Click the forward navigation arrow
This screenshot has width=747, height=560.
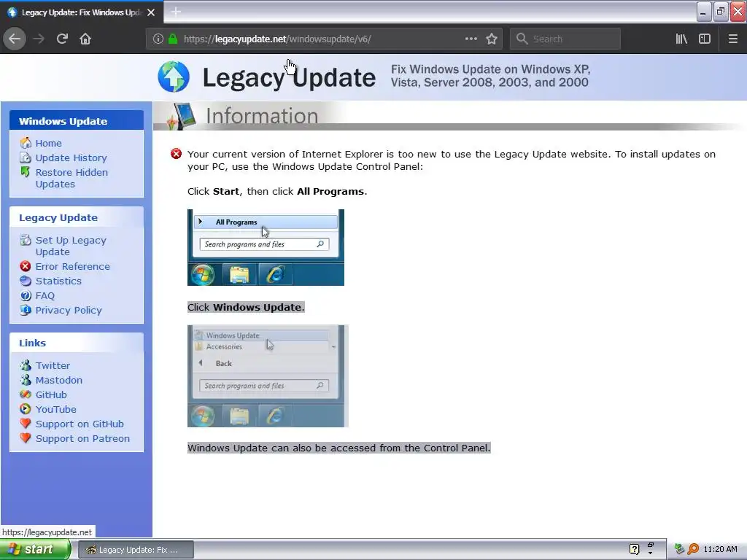[x=39, y=39]
